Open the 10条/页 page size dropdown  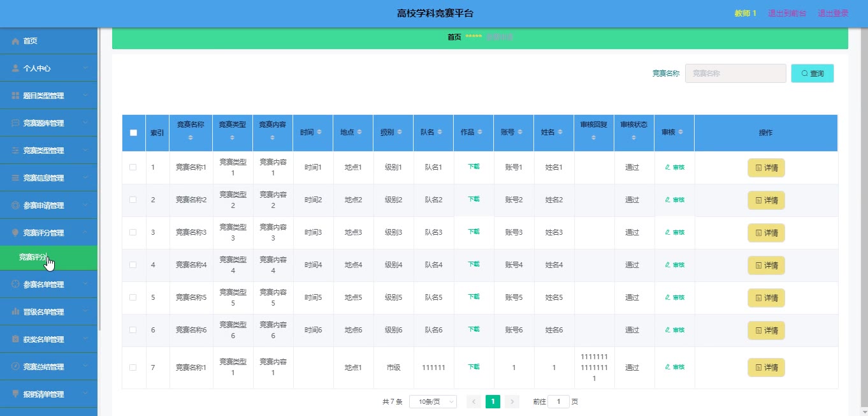click(x=433, y=402)
